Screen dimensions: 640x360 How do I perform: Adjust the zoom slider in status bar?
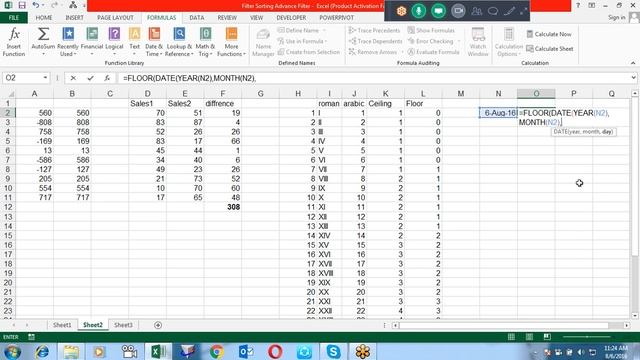click(587, 337)
